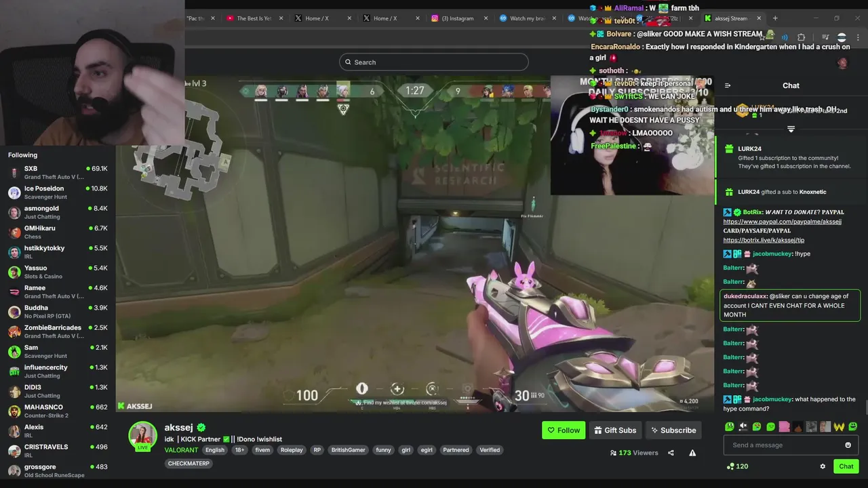Click SXB channel avatar in Following
Screen dimensions: 868x488
tap(14, 173)
